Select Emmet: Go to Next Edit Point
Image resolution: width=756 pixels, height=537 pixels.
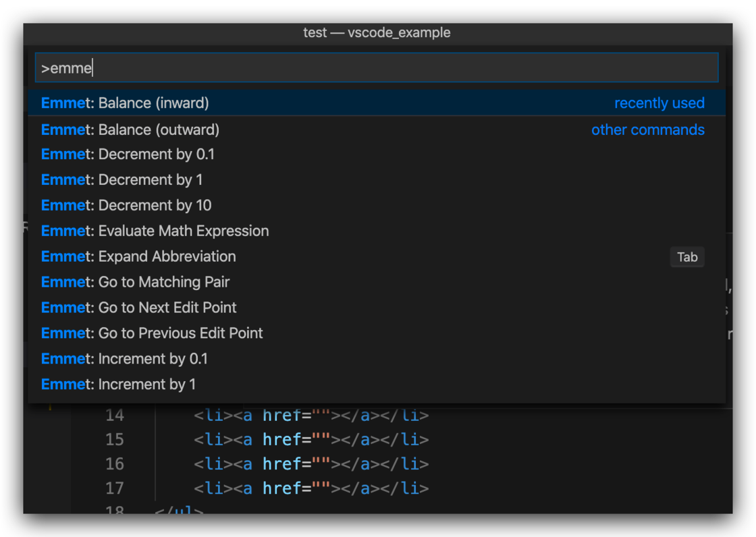tap(138, 308)
